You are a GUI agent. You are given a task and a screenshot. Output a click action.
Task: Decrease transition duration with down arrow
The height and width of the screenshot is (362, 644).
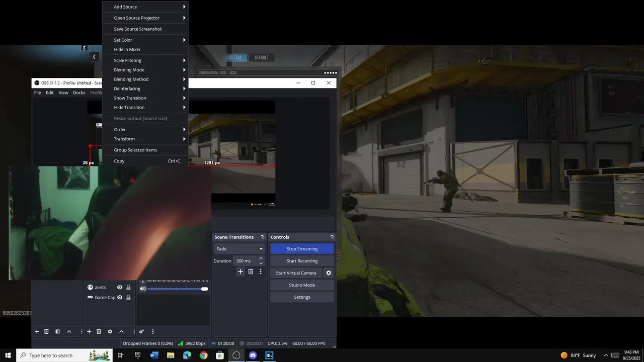coord(261,263)
